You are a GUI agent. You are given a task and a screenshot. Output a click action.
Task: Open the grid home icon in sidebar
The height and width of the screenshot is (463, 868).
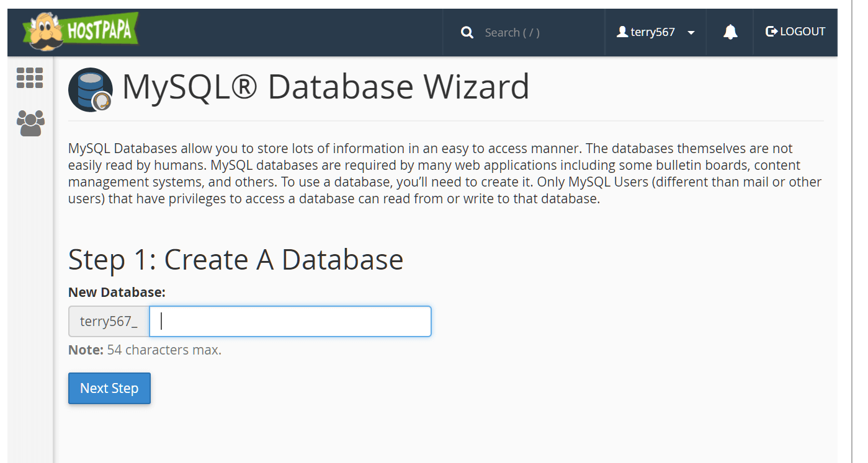coord(30,78)
